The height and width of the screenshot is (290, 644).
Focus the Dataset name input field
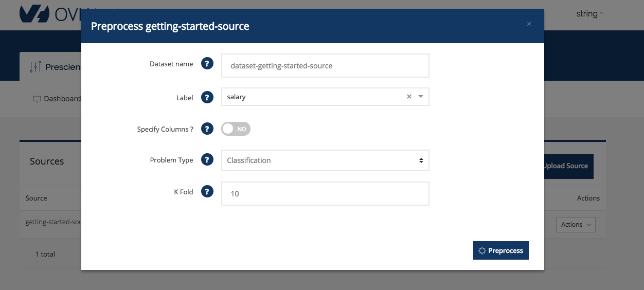click(325, 66)
